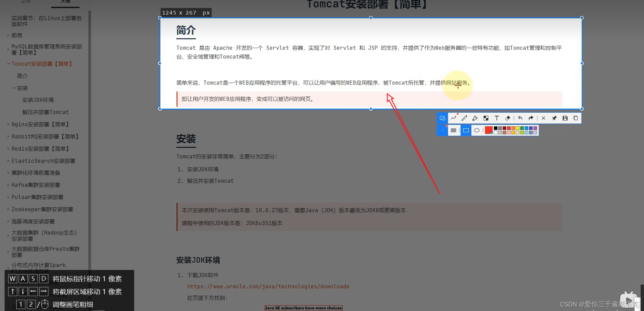Click the 简介 heading in the selection
The width and height of the screenshot is (644, 311).
186,30
